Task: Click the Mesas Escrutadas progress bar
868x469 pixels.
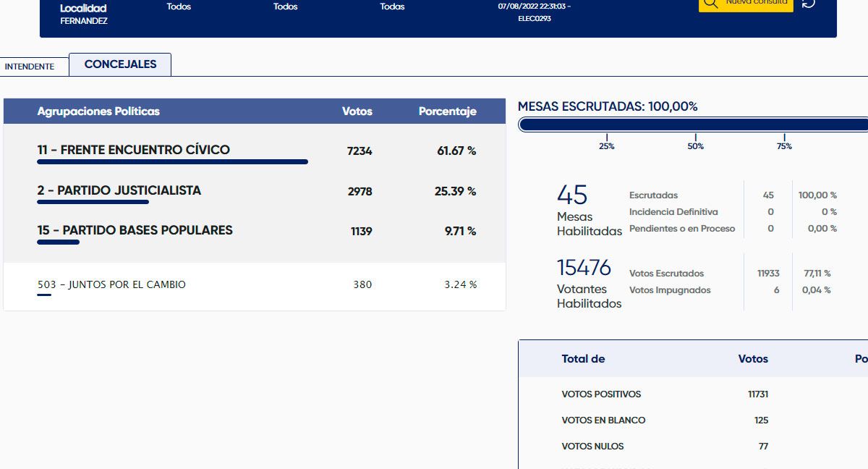Action: click(x=693, y=125)
